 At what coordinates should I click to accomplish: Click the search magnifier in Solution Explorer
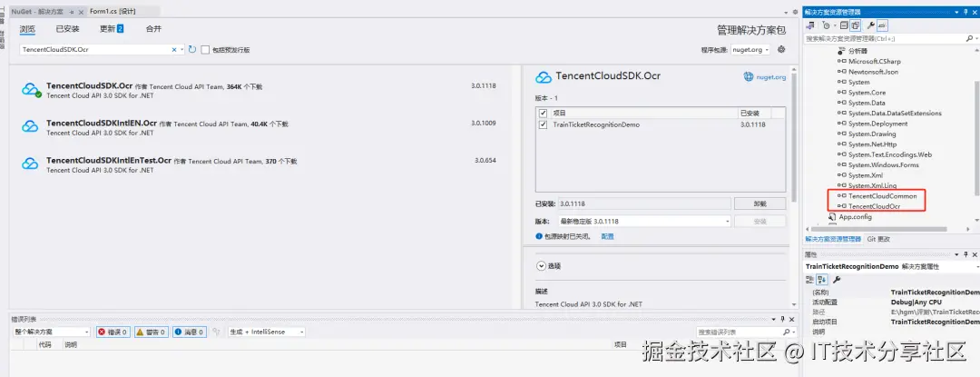point(970,39)
